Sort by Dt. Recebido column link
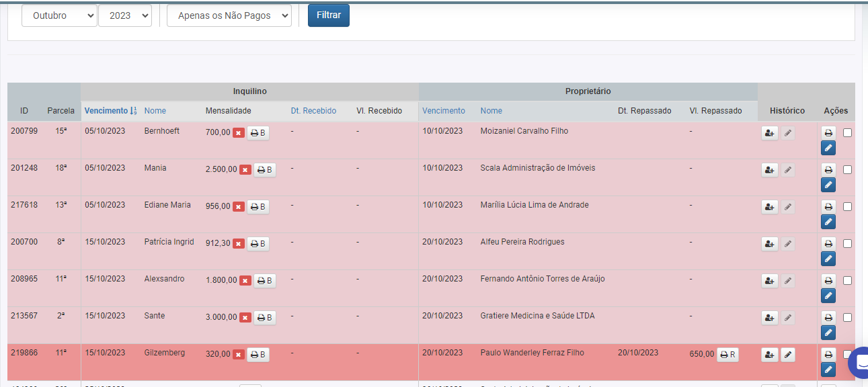This screenshot has height=387, width=868. pos(313,111)
